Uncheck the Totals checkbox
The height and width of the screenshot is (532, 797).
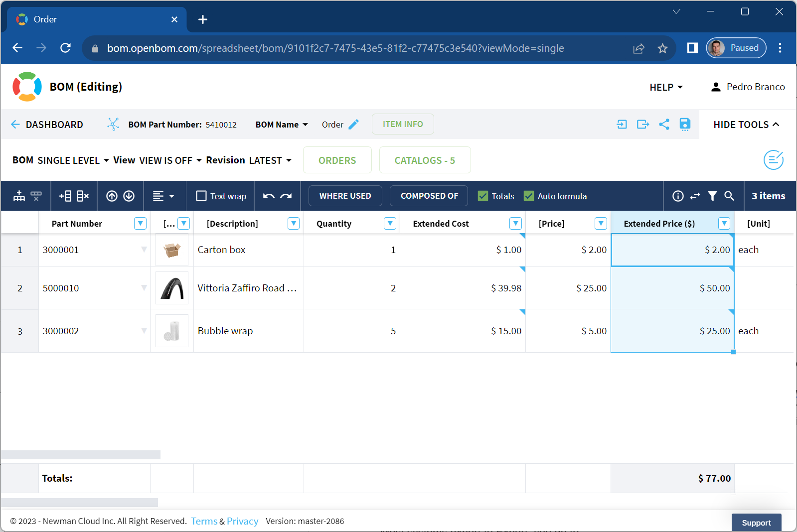coord(483,196)
